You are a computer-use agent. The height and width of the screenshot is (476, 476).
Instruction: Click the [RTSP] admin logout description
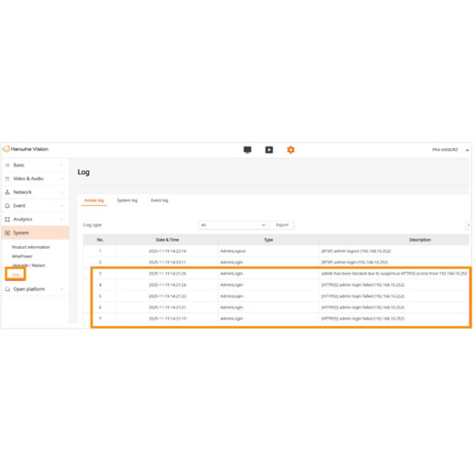coord(356,251)
